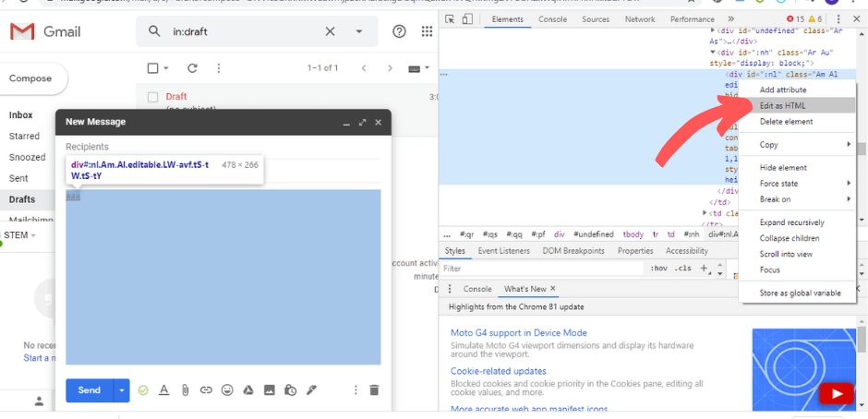868x419 pixels.
Task: Discard draft with the trash icon
Action: (x=374, y=390)
